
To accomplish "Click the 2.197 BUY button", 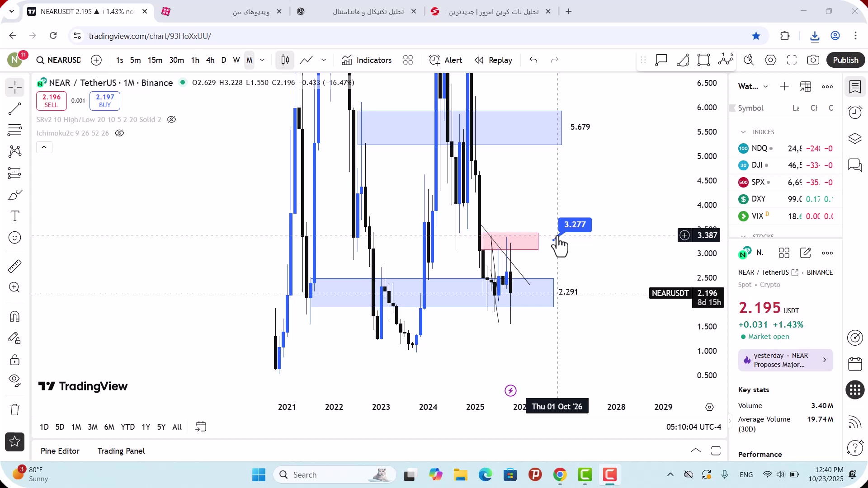I will pyautogui.click(x=105, y=101).
